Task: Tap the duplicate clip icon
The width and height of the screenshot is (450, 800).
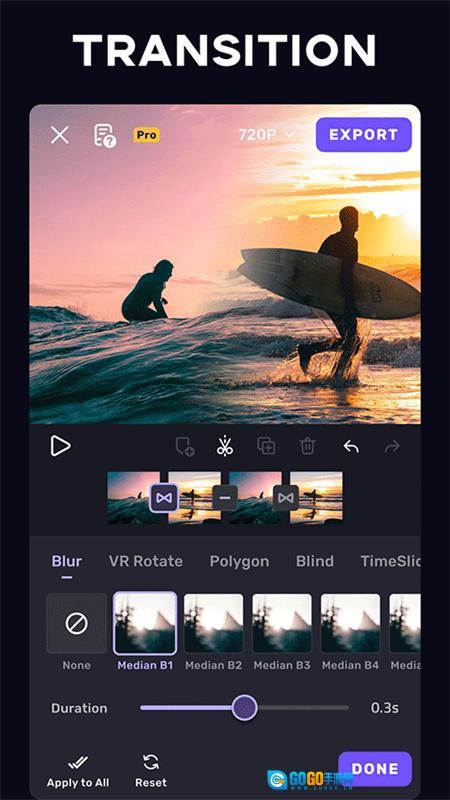Action: point(266,446)
